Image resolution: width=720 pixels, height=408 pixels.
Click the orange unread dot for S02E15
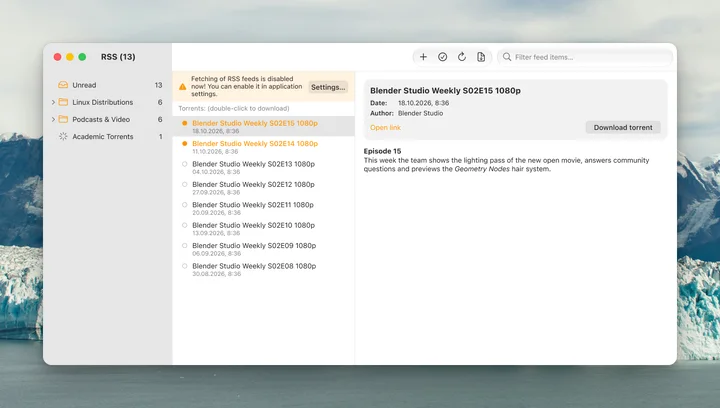tap(185, 123)
